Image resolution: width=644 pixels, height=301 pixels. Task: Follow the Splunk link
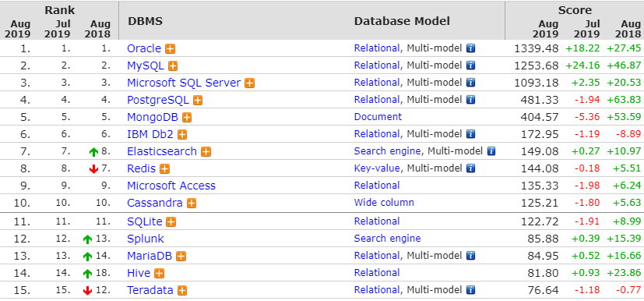146,239
